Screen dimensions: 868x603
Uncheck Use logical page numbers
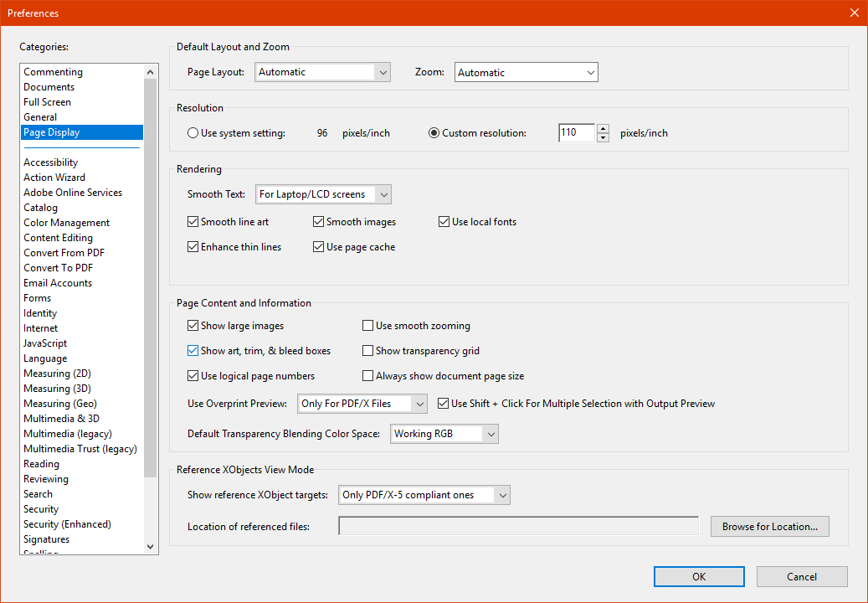193,375
